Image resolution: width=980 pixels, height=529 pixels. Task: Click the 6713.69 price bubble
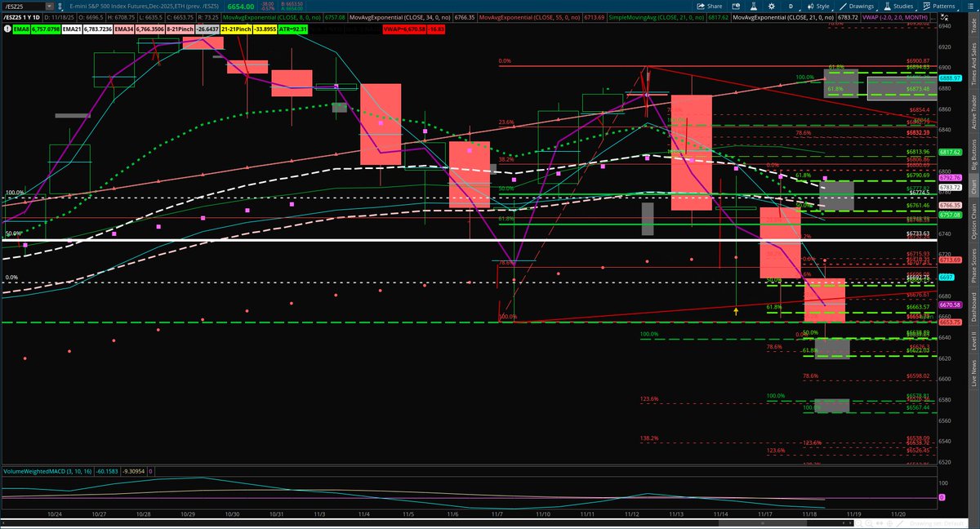[x=951, y=260]
